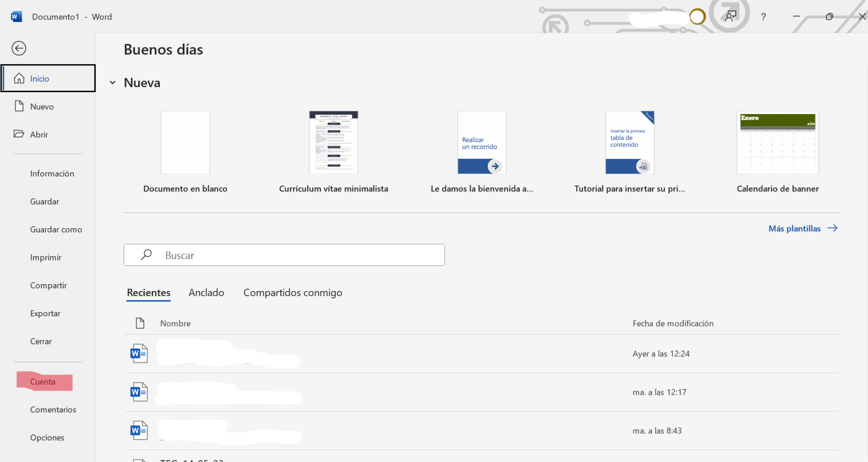Open the Cuenta section
The width and height of the screenshot is (868, 462).
pyautogui.click(x=43, y=381)
